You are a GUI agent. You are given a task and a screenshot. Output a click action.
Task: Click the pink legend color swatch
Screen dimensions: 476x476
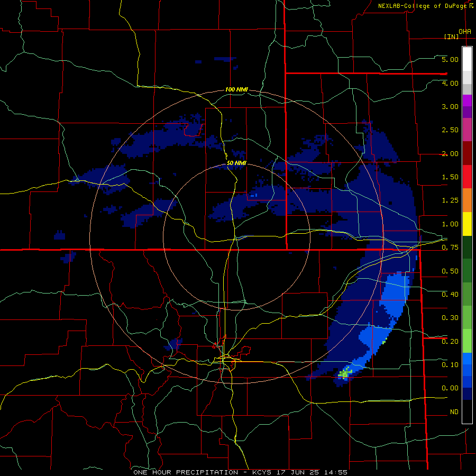click(467, 130)
